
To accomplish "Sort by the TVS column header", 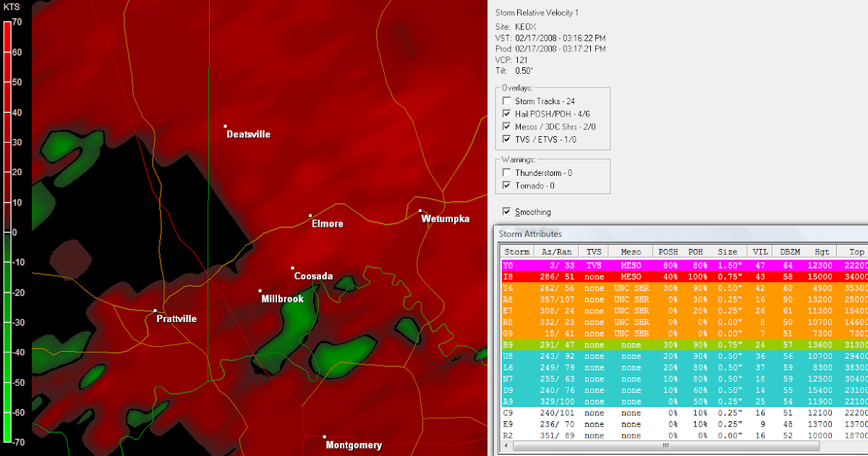I will 594,252.
